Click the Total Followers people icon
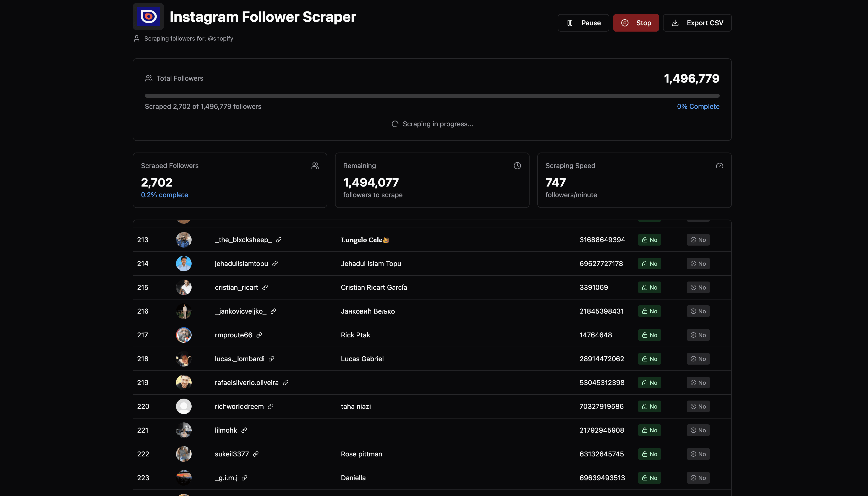Screen dimensions: 868x496 point(149,78)
